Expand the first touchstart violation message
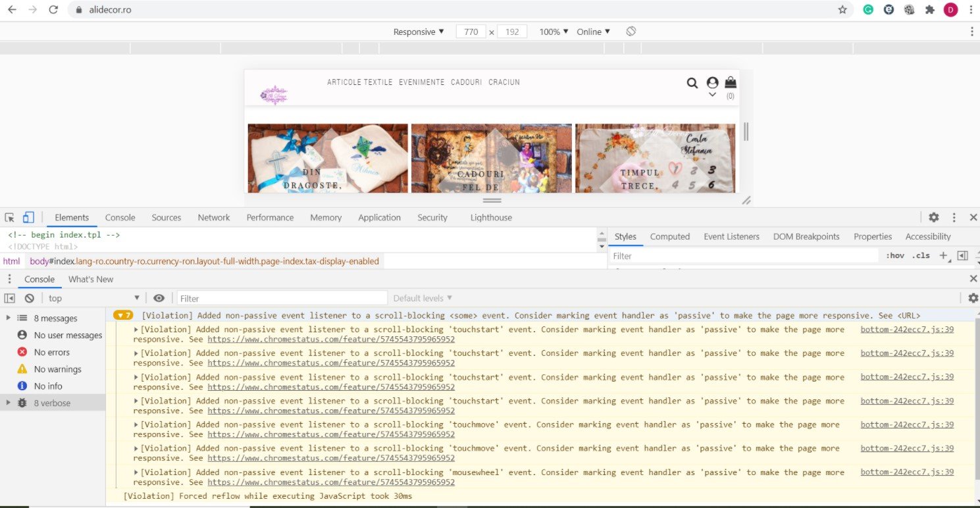Screen dimensions: 980x508 (x=136, y=329)
